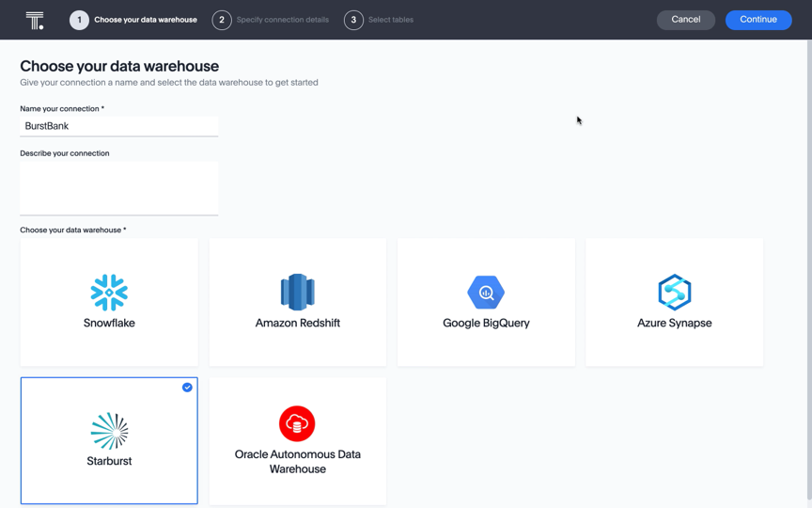Select the Oracle Autonomous Data Warehouse label

point(297,461)
